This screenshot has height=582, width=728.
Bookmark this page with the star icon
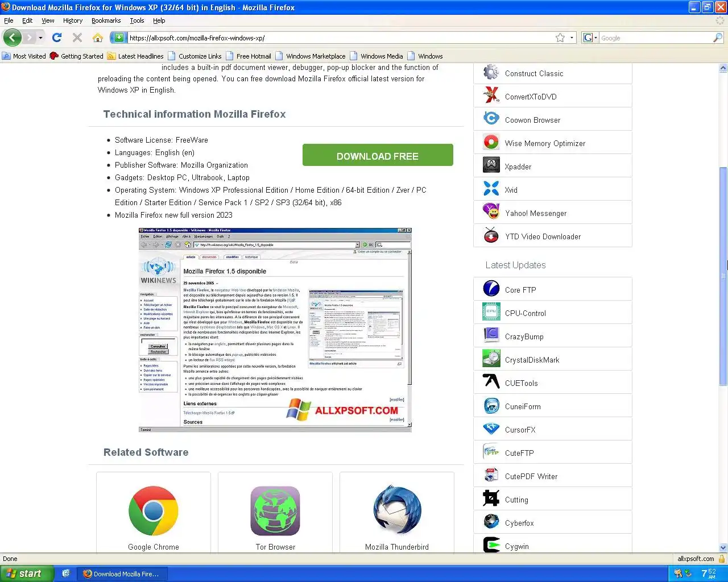(x=560, y=38)
